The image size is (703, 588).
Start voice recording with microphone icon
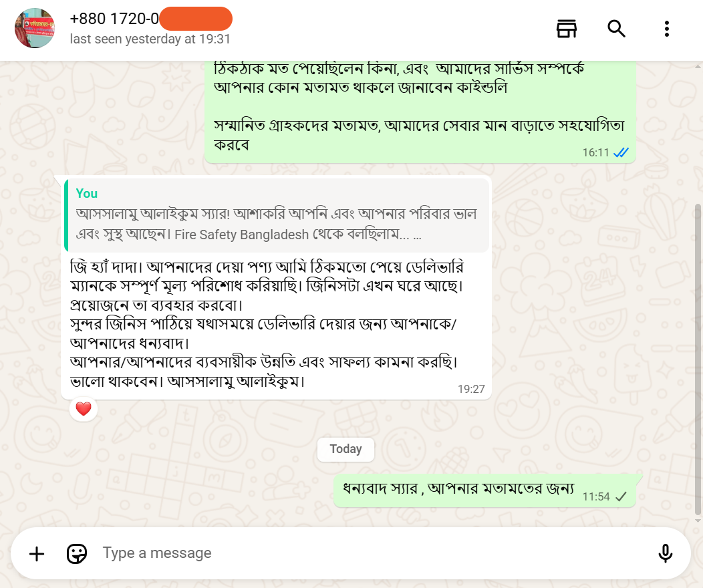[x=665, y=553]
